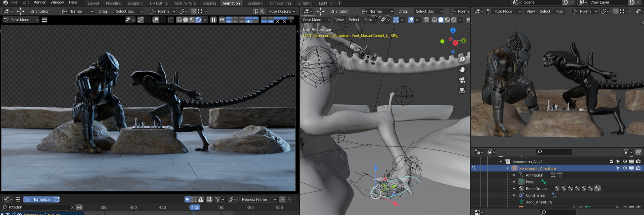This screenshot has height=215, width=644.
Task: Toggle Xenomorph_Armature selectability arrow
Action: [x=618, y=168]
